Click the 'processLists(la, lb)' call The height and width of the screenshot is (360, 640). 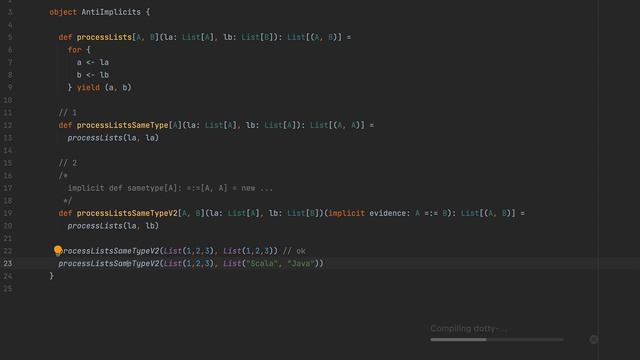pyautogui.click(x=113, y=226)
